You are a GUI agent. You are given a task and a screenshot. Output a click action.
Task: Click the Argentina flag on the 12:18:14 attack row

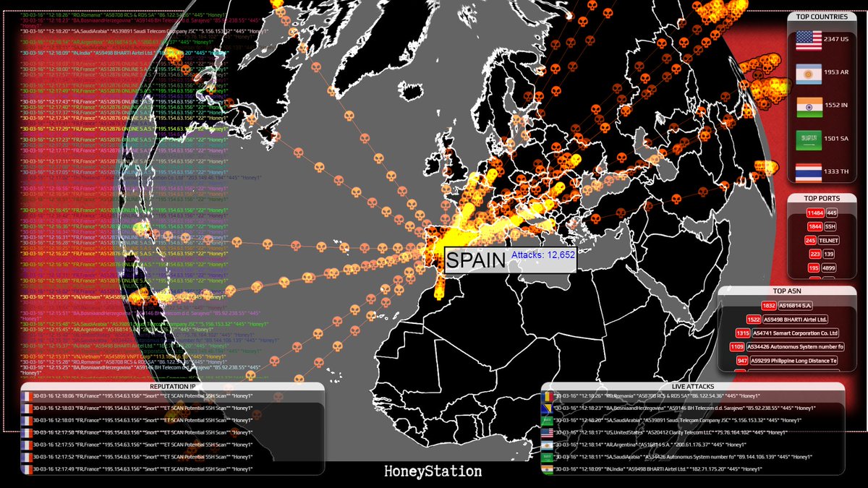click(548, 445)
